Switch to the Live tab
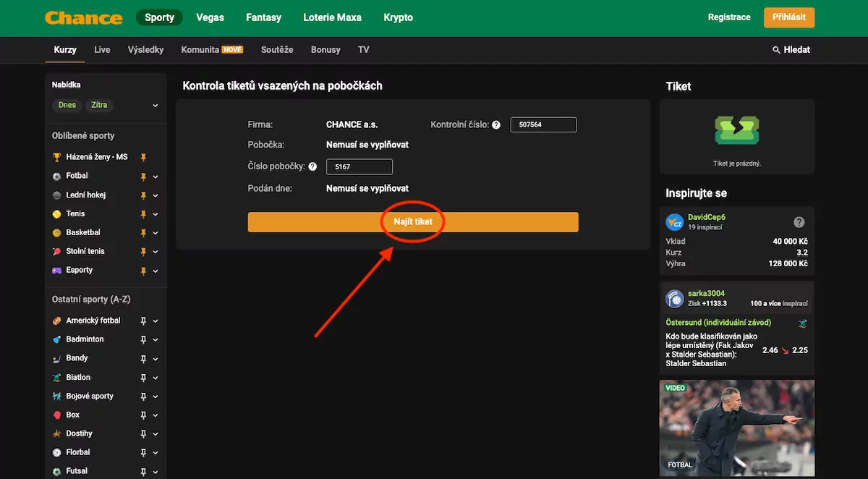The height and width of the screenshot is (479, 868). click(x=101, y=49)
